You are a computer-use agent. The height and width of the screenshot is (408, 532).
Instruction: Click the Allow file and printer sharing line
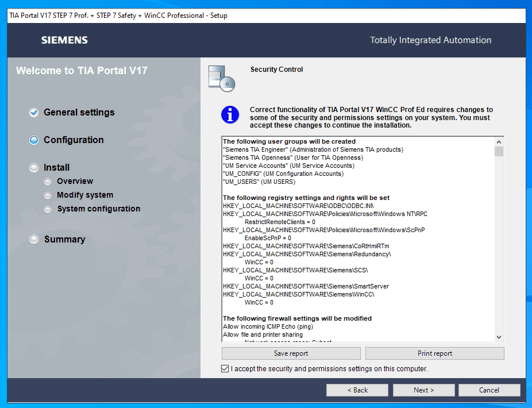point(263,334)
